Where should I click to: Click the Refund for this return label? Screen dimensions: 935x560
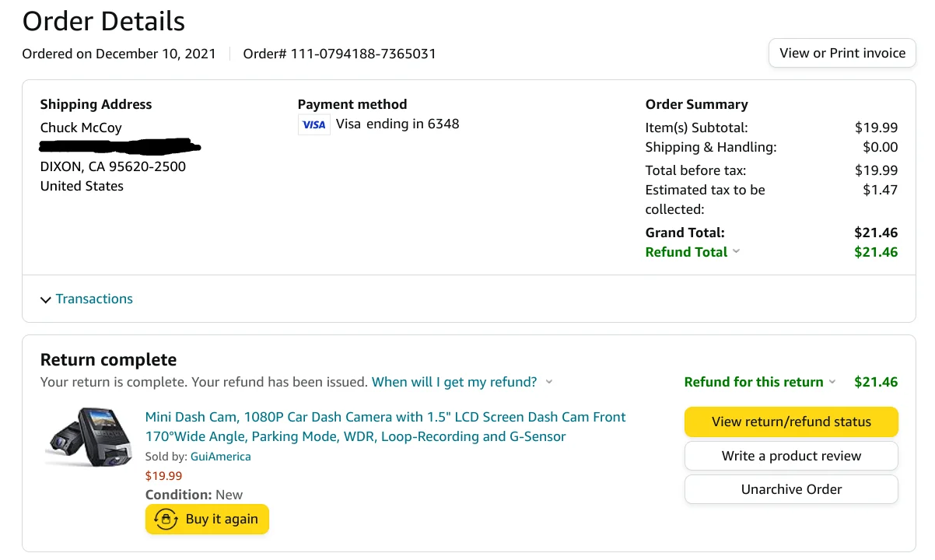753,382
